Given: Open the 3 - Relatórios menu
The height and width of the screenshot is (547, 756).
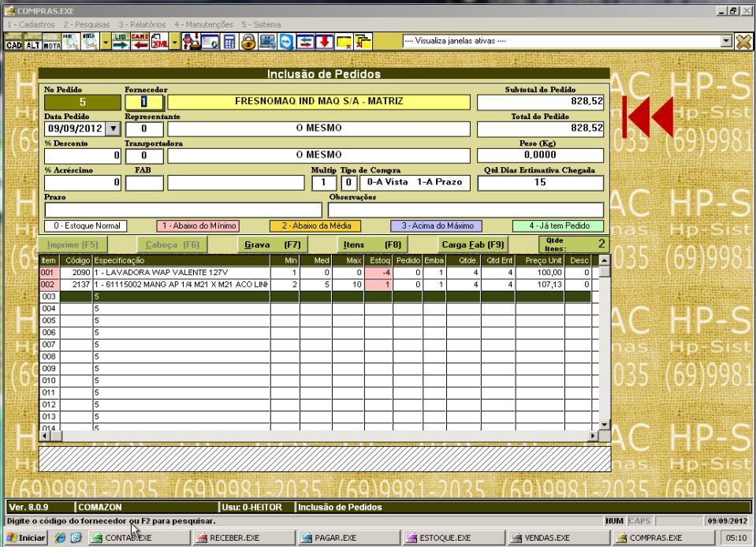Looking at the screenshot, I should 142,24.
